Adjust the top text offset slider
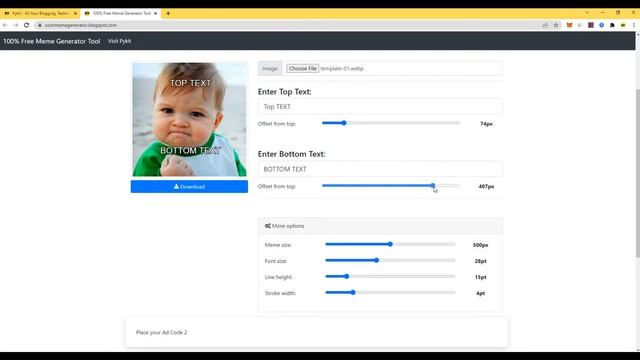 391,123
